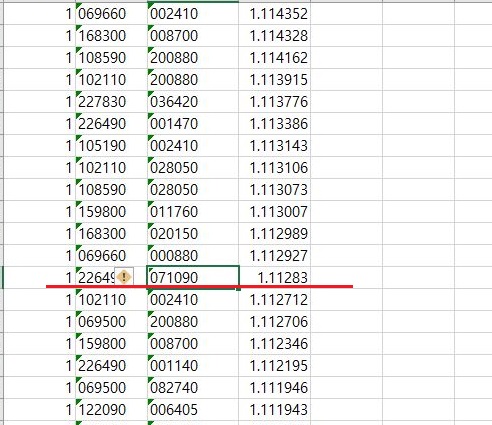Click the 1 in the 1.114352 row
The height and width of the screenshot is (425, 492).
[40, 14]
